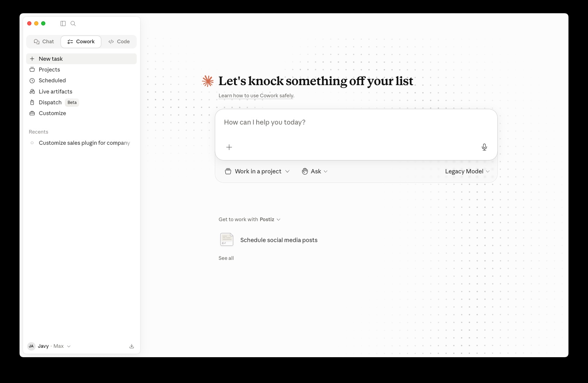
Task: Click the yellow minimize window button
Action: (x=36, y=23)
